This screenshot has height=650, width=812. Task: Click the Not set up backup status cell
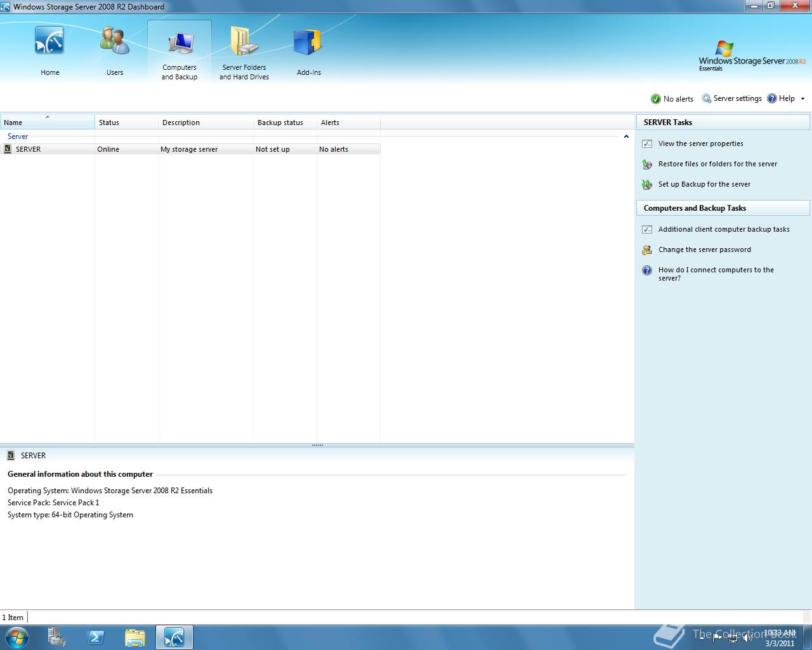(273, 149)
